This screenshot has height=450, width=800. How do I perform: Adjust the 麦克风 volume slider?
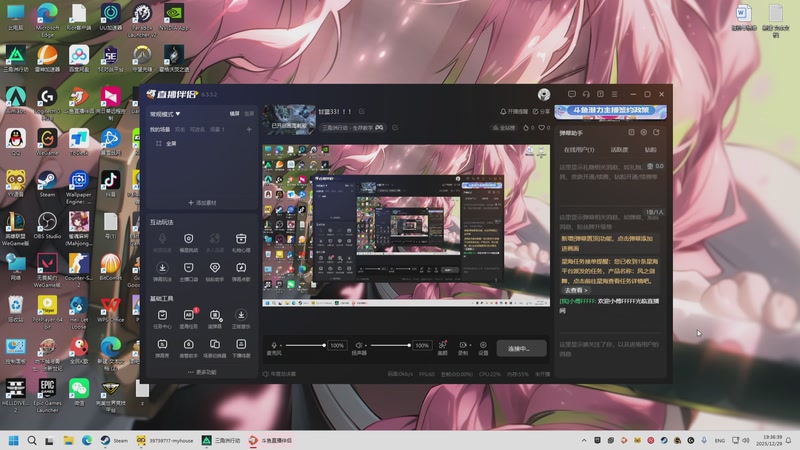(305, 345)
